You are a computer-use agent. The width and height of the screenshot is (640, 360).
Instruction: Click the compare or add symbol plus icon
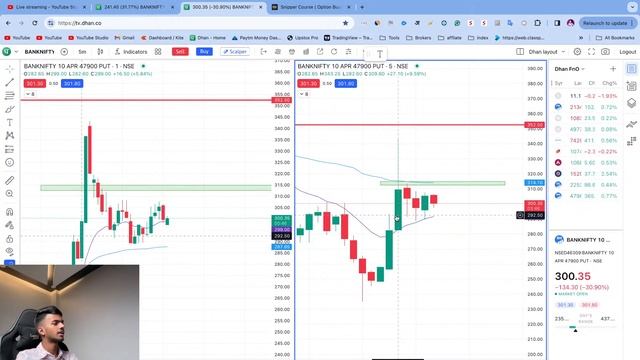click(64, 52)
